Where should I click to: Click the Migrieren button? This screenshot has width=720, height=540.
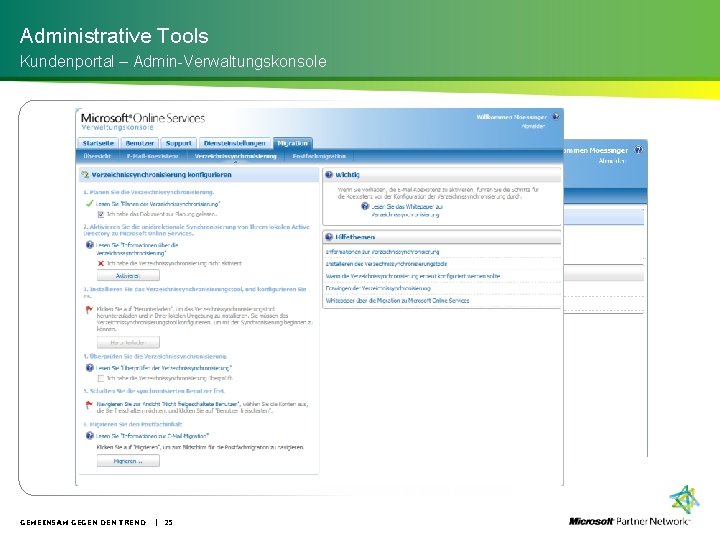pyautogui.click(x=128, y=461)
